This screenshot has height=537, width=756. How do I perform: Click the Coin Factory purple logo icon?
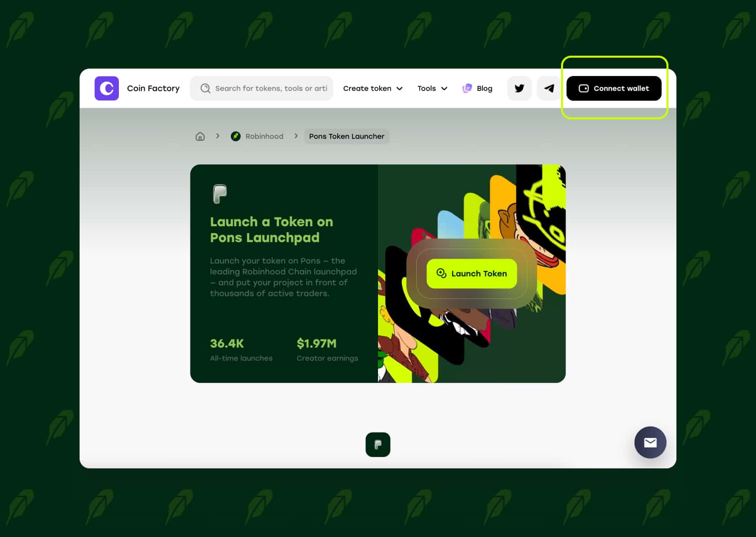(106, 89)
